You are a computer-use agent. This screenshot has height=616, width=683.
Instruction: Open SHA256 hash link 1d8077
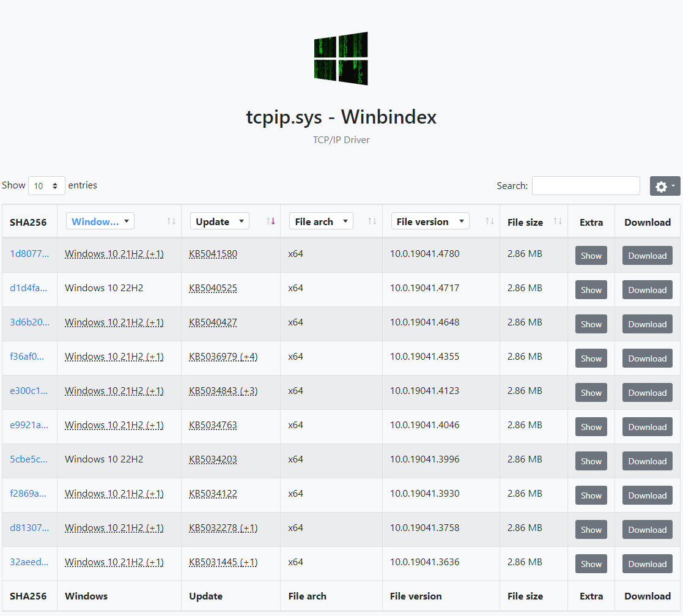click(29, 254)
